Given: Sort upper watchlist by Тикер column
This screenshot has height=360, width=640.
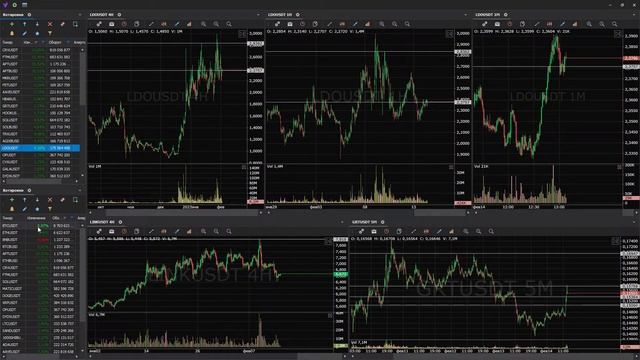Looking at the screenshot, I should click(x=7, y=42).
